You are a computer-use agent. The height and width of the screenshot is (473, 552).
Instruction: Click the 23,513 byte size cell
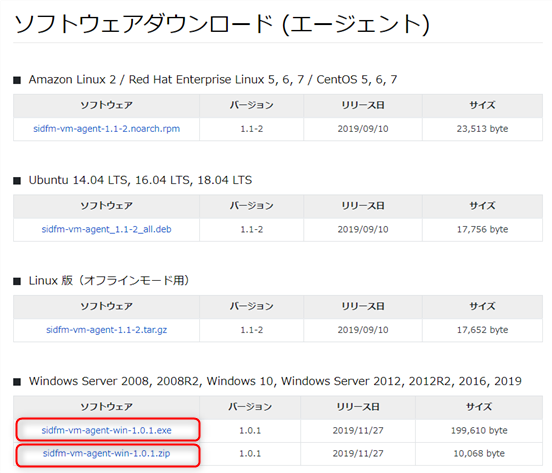(x=482, y=129)
